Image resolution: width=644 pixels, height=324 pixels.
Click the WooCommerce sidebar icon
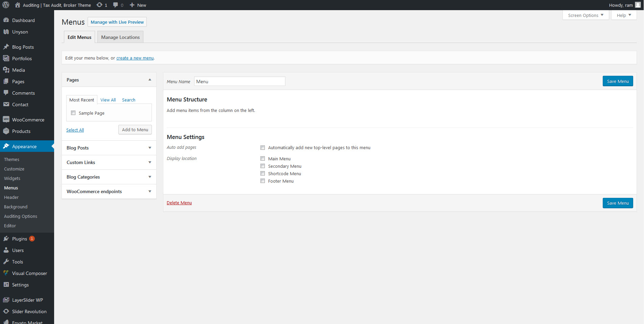[6, 119]
